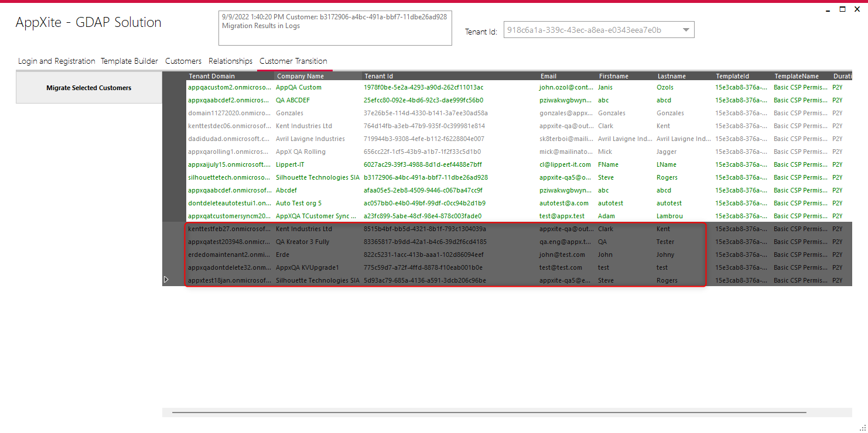This screenshot has width=868, height=433.
Task: Click the horizontal scrollbar below the grid
Action: pos(489,413)
